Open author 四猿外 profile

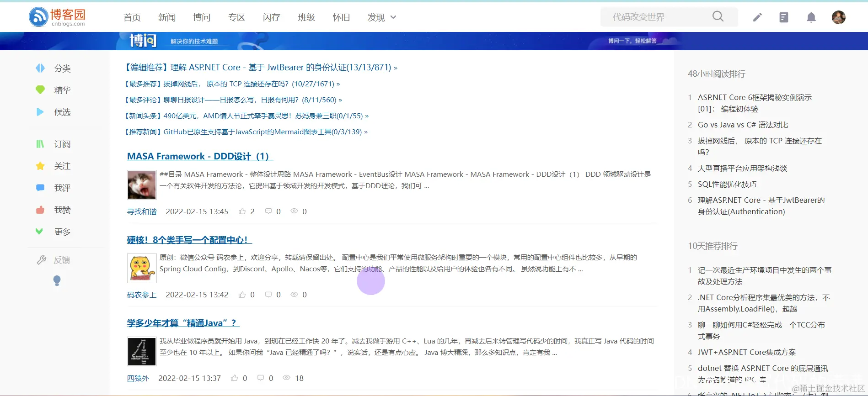[x=138, y=378]
